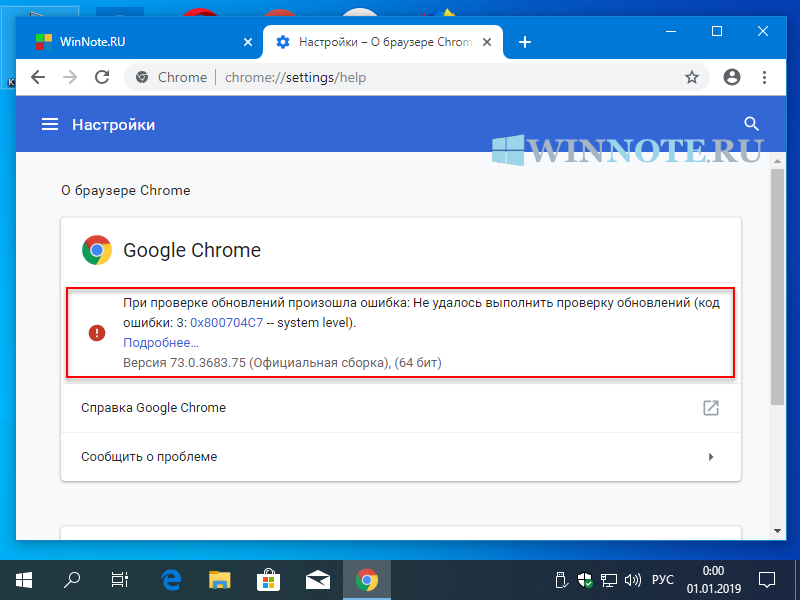
Task: Click the red error exclamation icon
Action: pyautogui.click(x=97, y=333)
